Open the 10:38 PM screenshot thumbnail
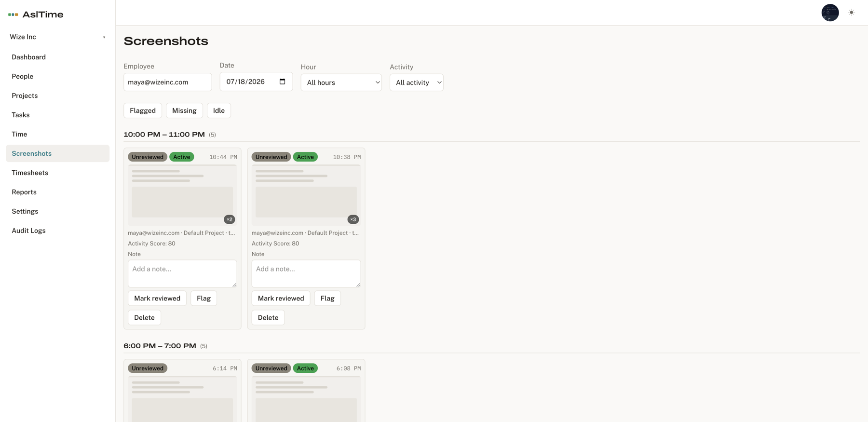Screen dimensions: 868x422 pyautogui.click(x=306, y=195)
